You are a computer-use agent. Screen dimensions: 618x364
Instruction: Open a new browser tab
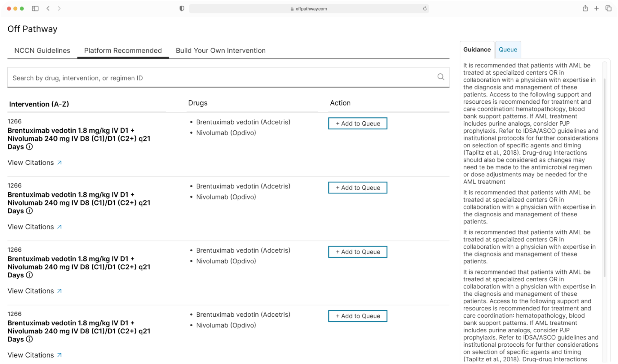point(596,8)
